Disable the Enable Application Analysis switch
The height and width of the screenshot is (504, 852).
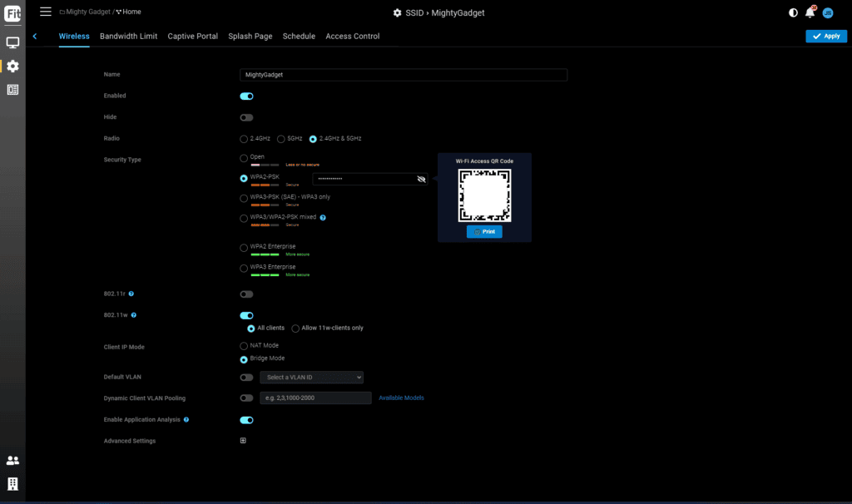tap(246, 420)
